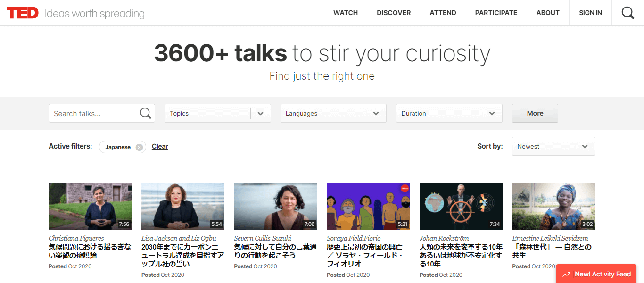Open the ATTEND menu
Viewport: 644px width, 283px height.
coord(443,13)
